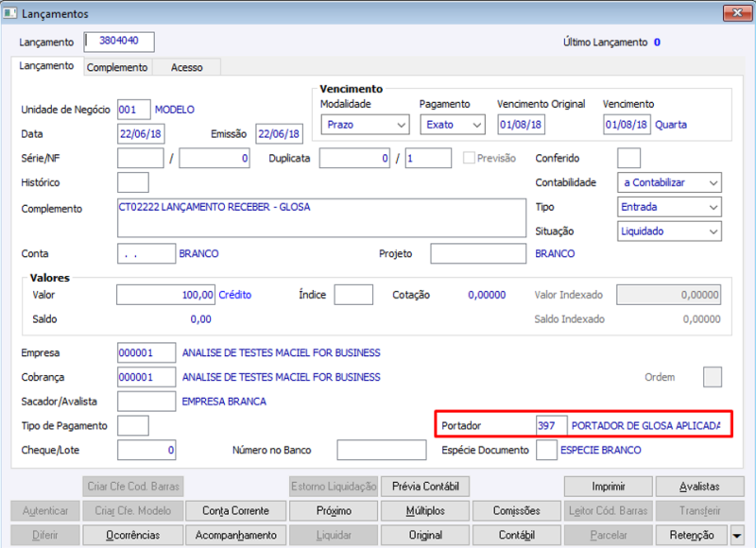The image size is (756, 548).
Task: Open the extra actions arrow beside Retenção
Action: pos(737,535)
